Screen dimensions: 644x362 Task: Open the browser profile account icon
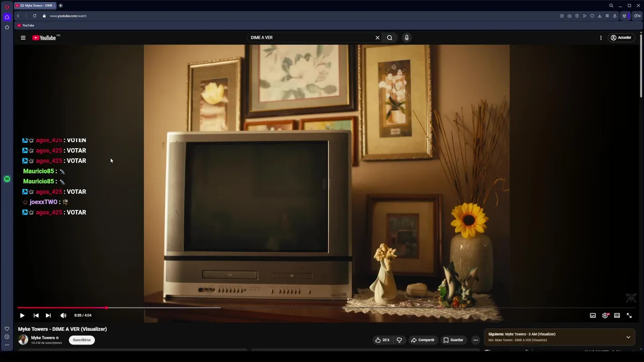[x=615, y=16]
